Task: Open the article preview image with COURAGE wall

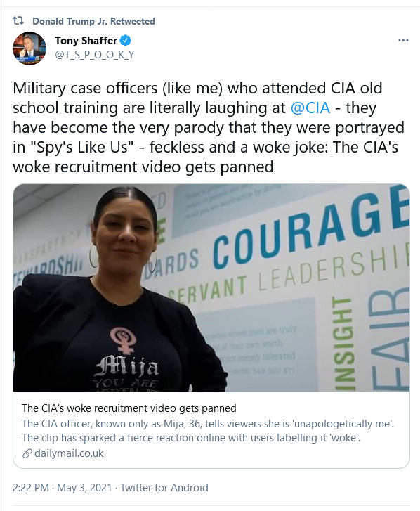Action: tap(211, 287)
